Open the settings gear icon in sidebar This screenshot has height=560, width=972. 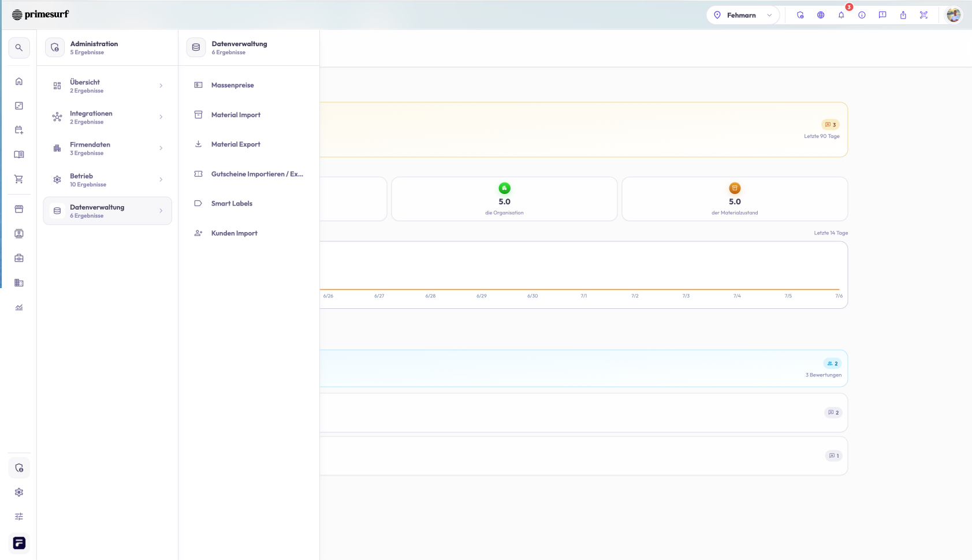pos(19,492)
